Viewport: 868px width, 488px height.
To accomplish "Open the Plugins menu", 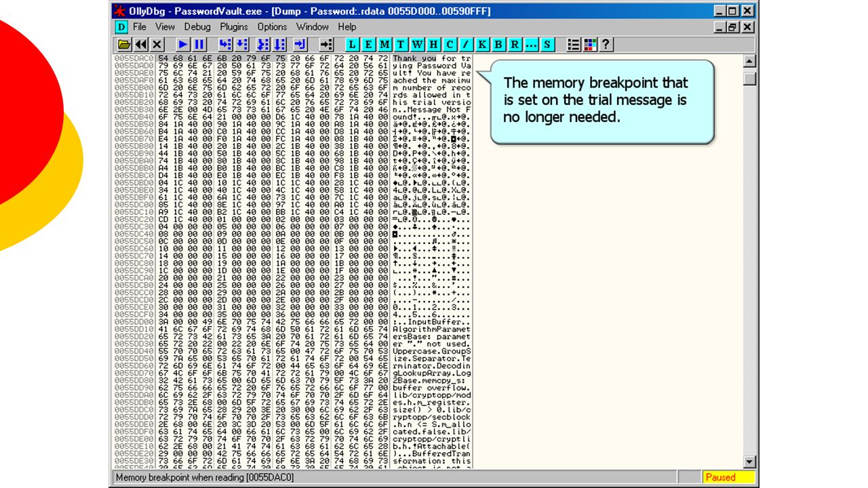I will point(234,27).
